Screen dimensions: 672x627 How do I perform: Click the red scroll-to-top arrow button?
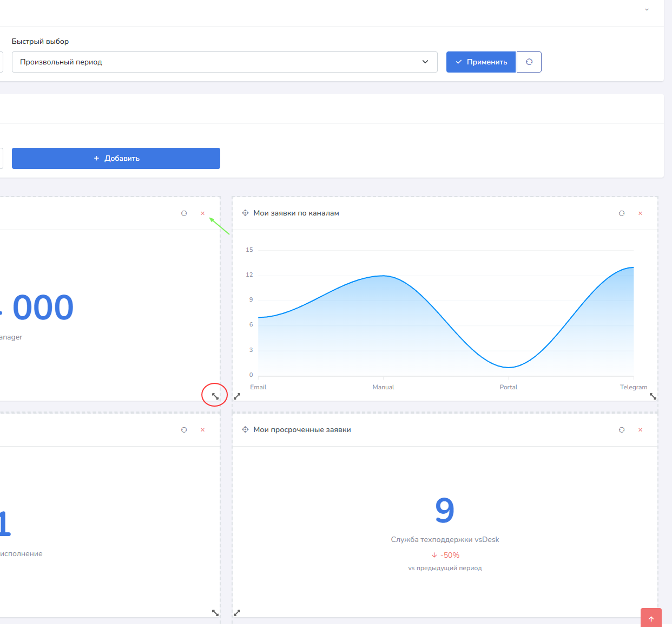(651, 618)
